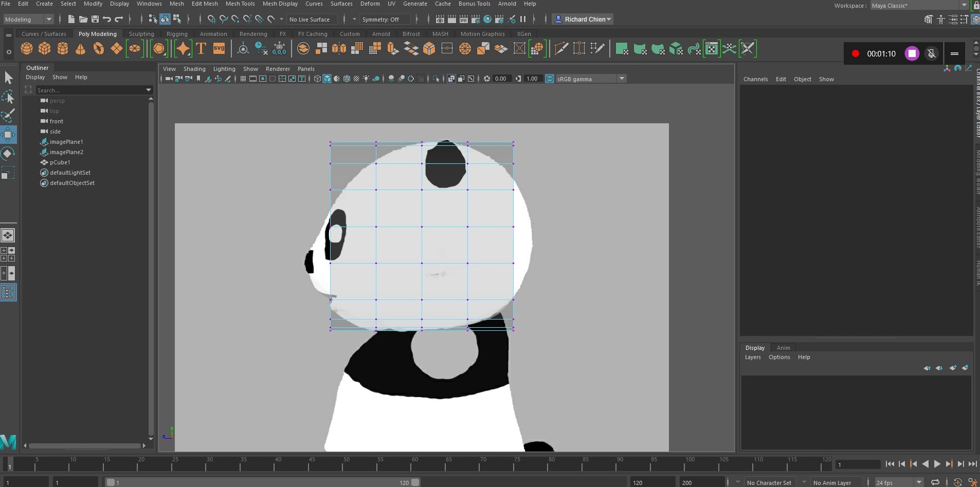This screenshot has width=980, height=487.
Task: Toggle viewport grid display
Action: (243, 79)
